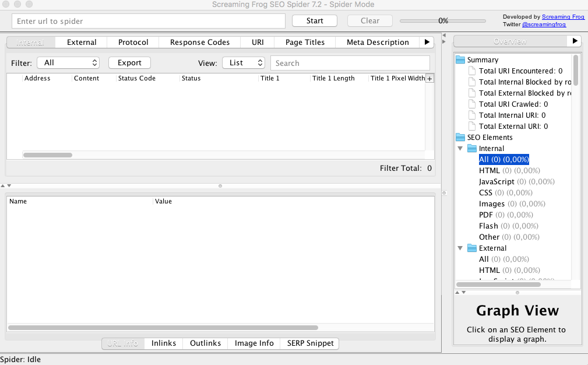Select External All (0) tree item
Image resolution: width=588 pixels, height=365 pixels.
504,259
